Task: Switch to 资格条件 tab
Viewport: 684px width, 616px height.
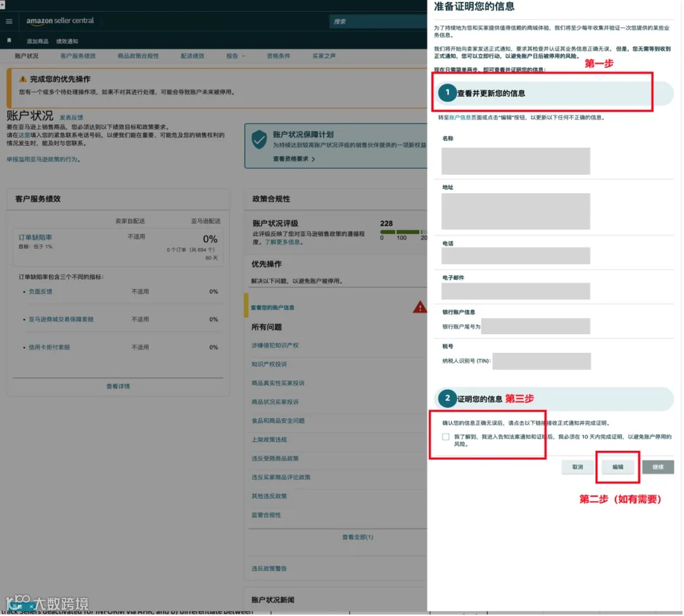Action: [x=278, y=56]
